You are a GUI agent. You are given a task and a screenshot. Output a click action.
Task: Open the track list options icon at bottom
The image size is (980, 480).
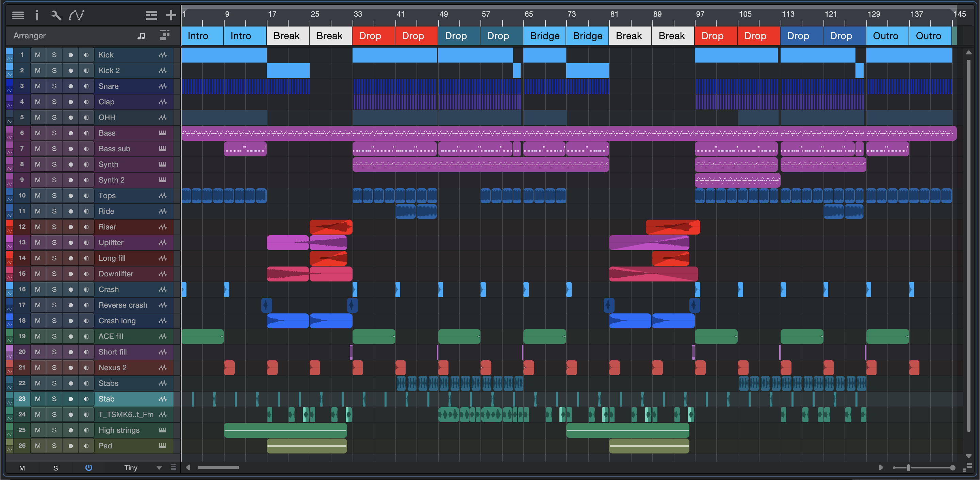coord(174,467)
